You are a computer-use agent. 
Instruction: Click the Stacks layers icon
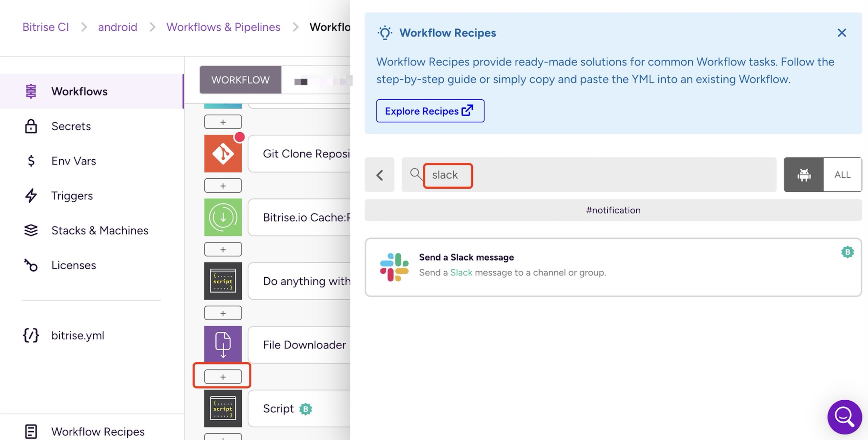coord(31,230)
